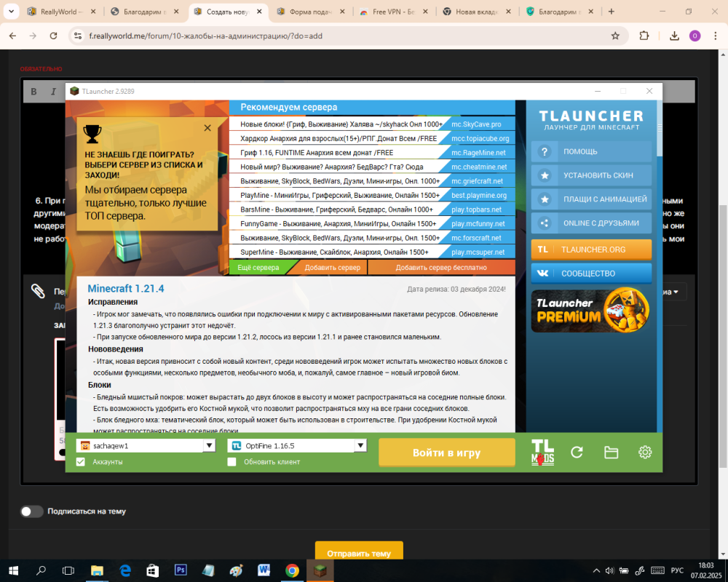Click the refresh icon in TLauncher

577,453
